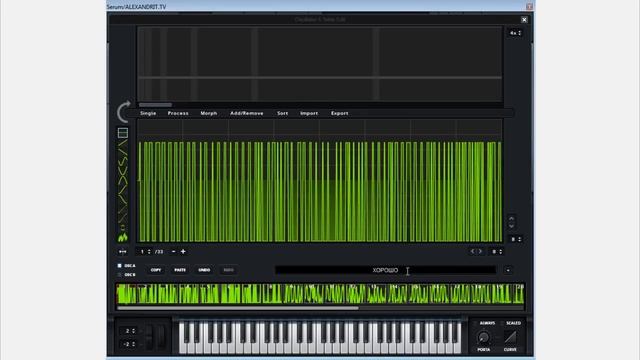
Task: Open the Single menu
Action: pyautogui.click(x=148, y=113)
